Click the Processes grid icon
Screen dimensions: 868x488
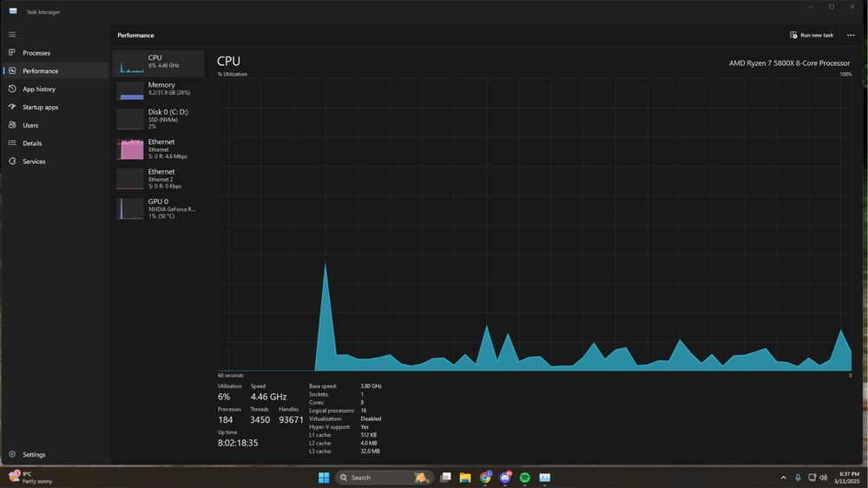click(x=12, y=53)
